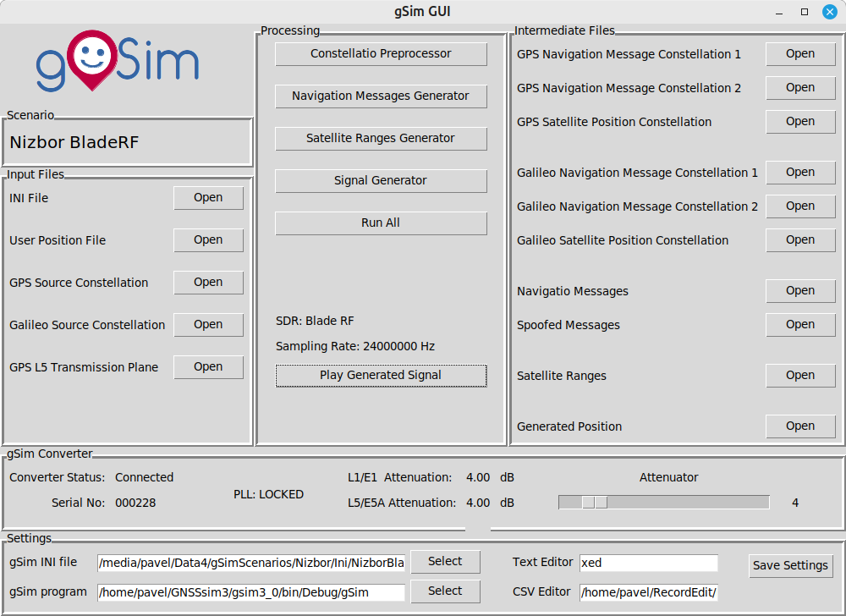
Task: Click the L1/E1 Attenuation 4.00 value
Action: click(x=478, y=477)
